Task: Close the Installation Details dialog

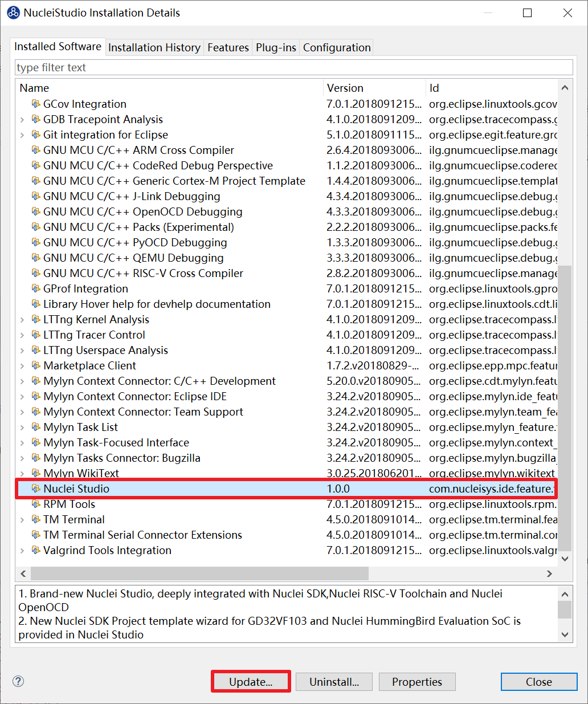Action: click(x=539, y=682)
